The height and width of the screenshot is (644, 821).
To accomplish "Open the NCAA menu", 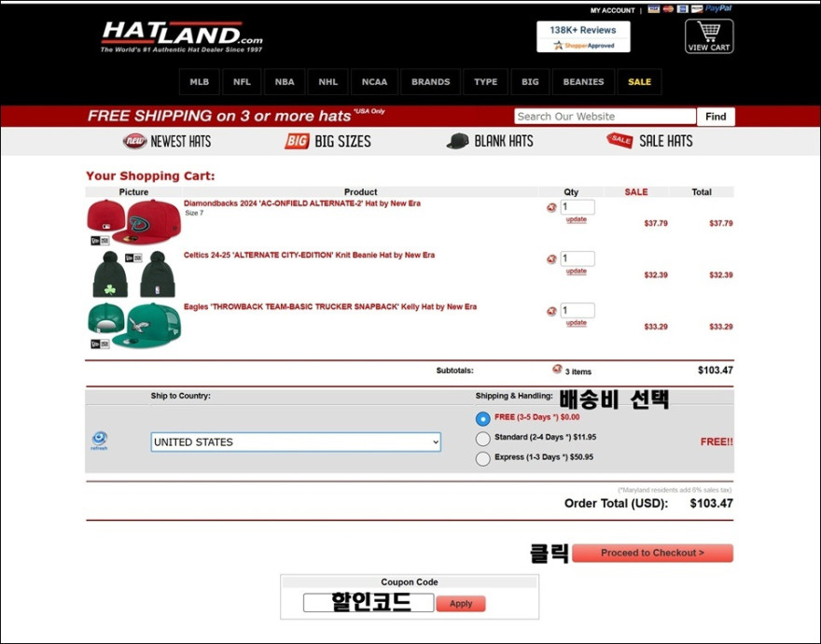I will 374,82.
